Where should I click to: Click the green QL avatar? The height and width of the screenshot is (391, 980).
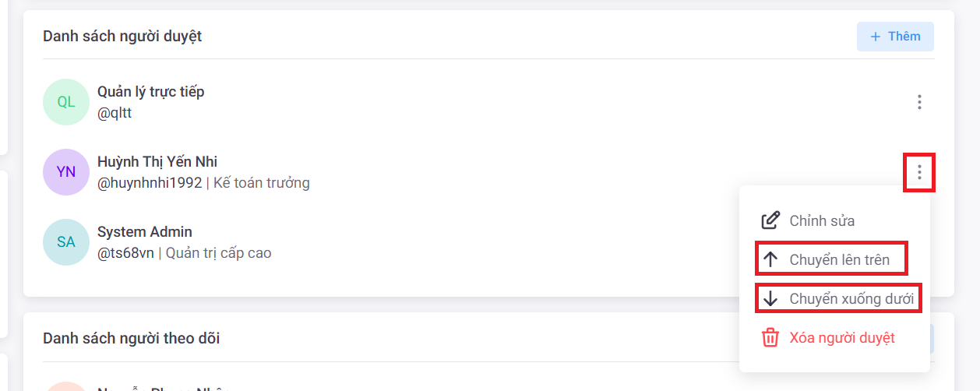tap(66, 102)
